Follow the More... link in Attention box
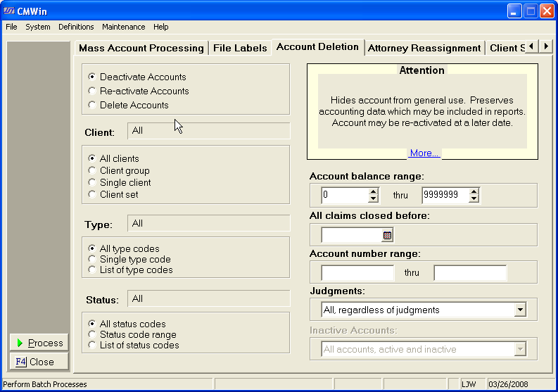The height and width of the screenshot is (392, 558). [x=424, y=153]
